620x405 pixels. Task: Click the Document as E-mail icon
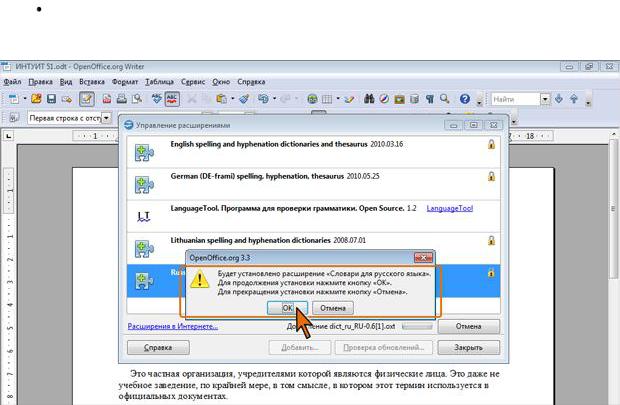click(66, 99)
